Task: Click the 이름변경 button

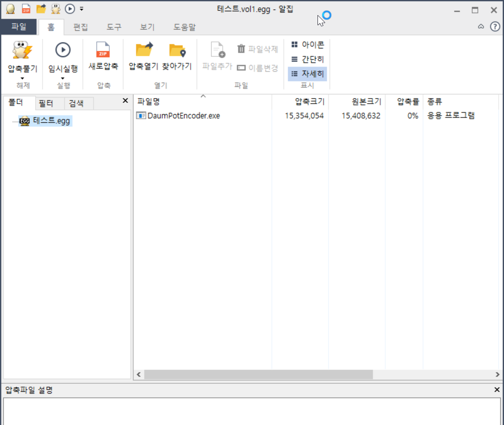Action: (257, 68)
